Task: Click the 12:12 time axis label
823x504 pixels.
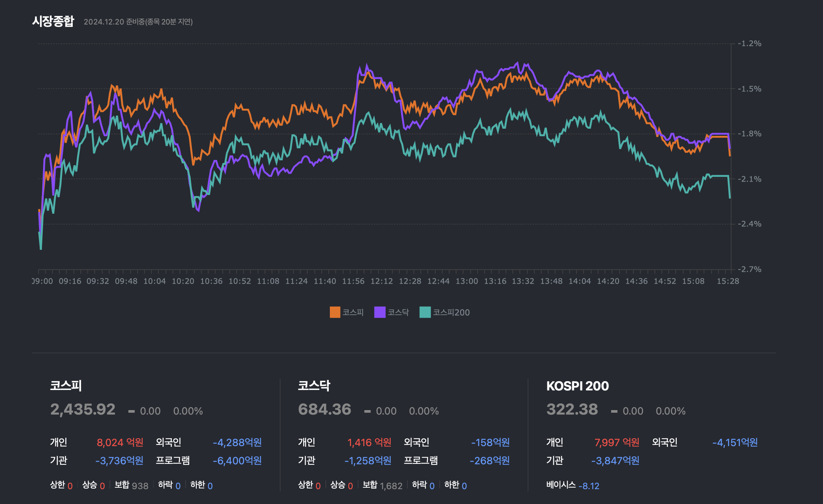Action: (x=381, y=281)
